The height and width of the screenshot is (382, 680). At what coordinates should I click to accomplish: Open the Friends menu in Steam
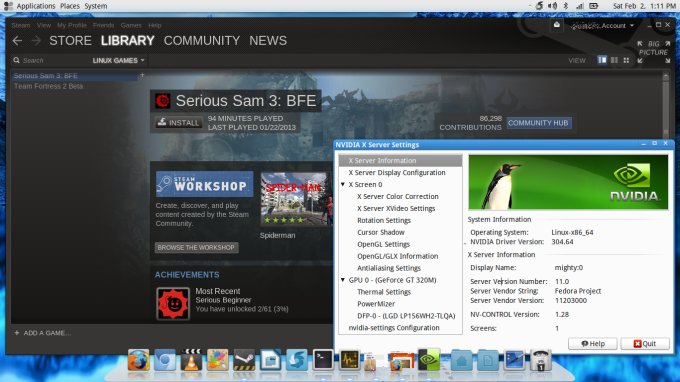(x=103, y=26)
